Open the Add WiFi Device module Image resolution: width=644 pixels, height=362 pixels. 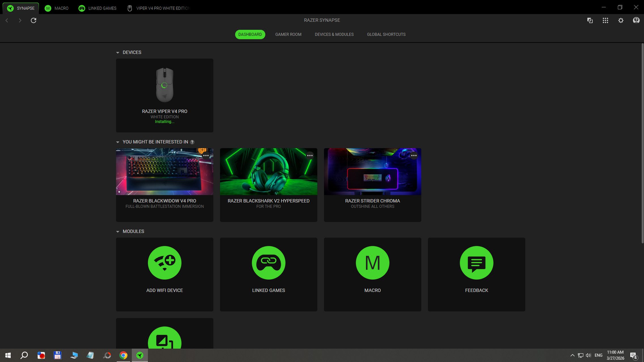[x=164, y=263]
